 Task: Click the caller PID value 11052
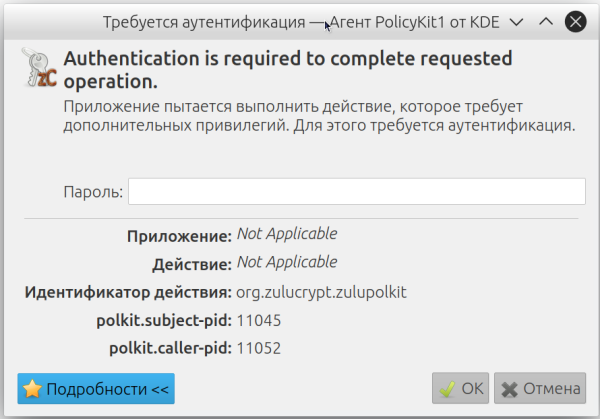258,348
